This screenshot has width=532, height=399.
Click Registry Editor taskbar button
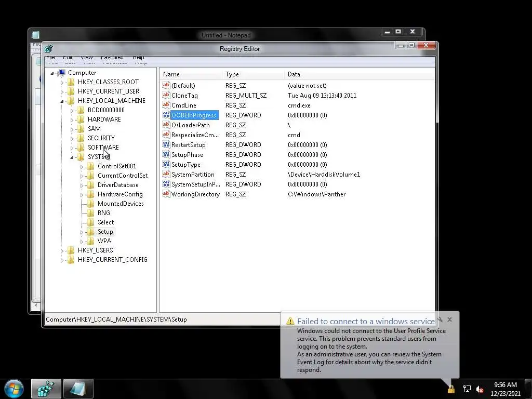click(46, 389)
